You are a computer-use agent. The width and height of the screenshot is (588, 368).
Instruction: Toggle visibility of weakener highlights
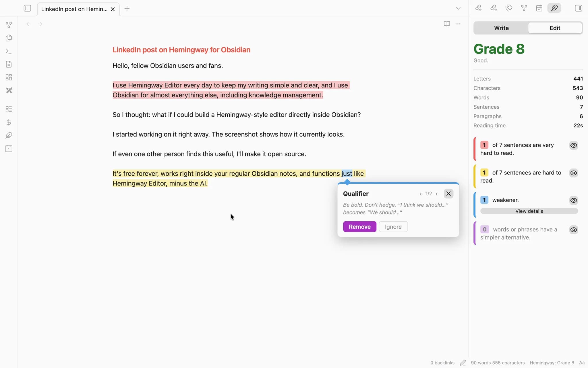574,200
